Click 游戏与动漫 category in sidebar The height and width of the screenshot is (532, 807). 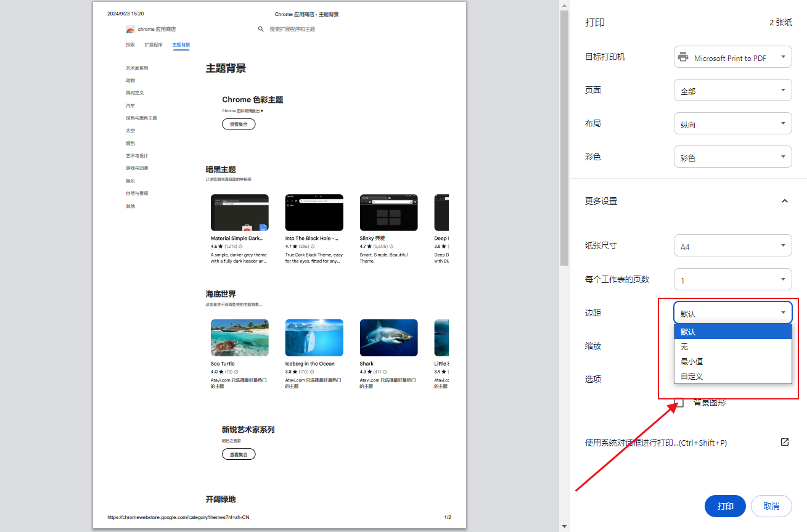click(137, 168)
